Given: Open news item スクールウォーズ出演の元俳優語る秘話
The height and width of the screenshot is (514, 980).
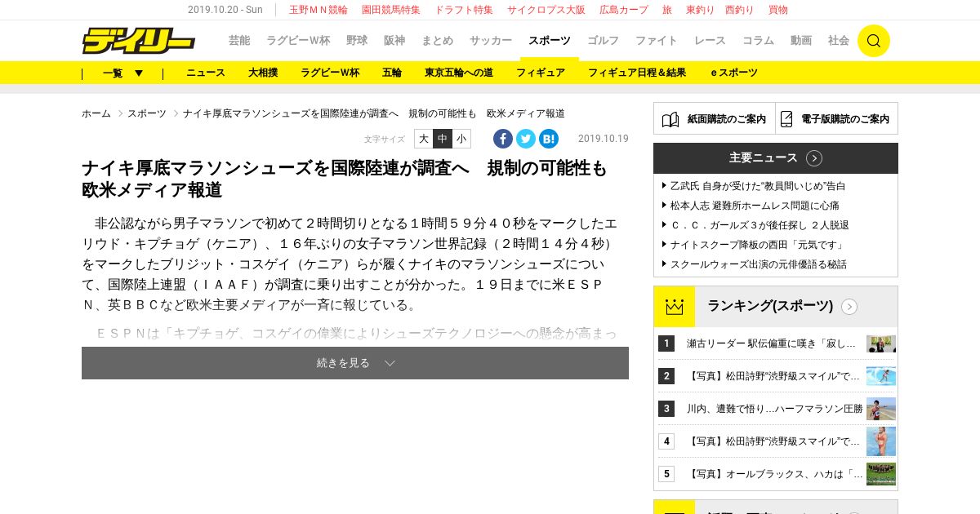Looking at the screenshot, I should click(x=759, y=264).
